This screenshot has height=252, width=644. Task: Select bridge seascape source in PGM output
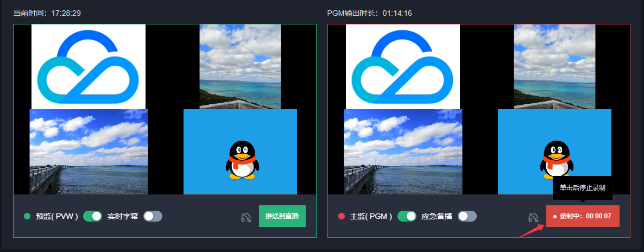(x=403, y=152)
